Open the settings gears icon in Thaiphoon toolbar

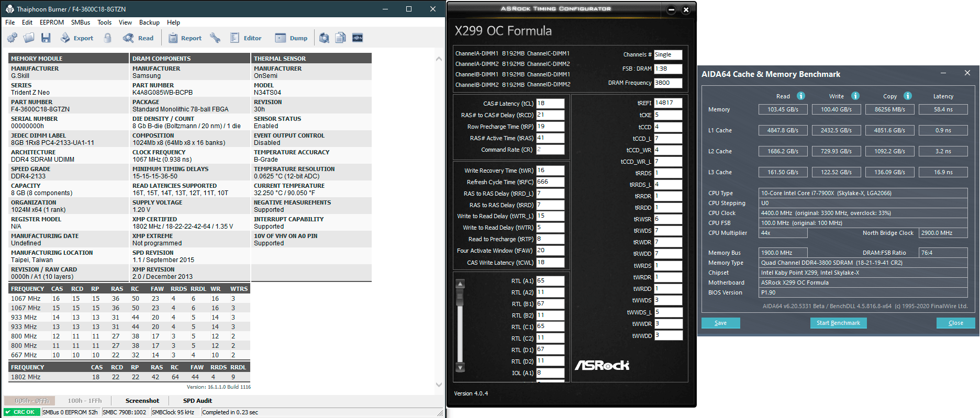pos(12,38)
